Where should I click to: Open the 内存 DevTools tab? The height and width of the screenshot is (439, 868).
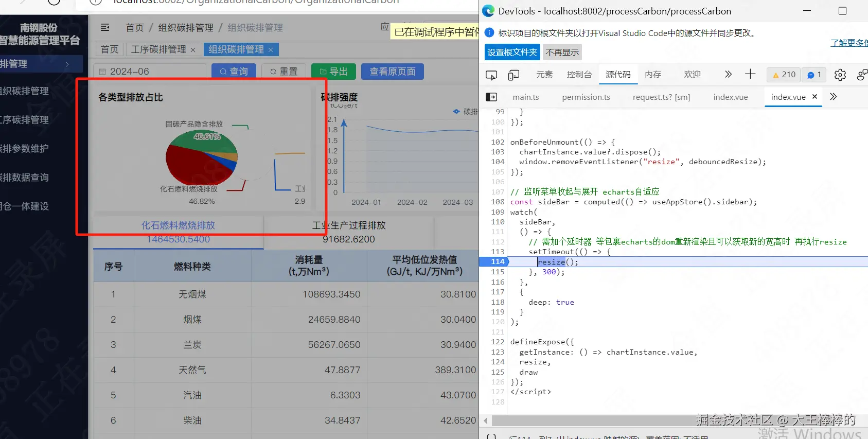pyautogui.click(x=653, y=75)
